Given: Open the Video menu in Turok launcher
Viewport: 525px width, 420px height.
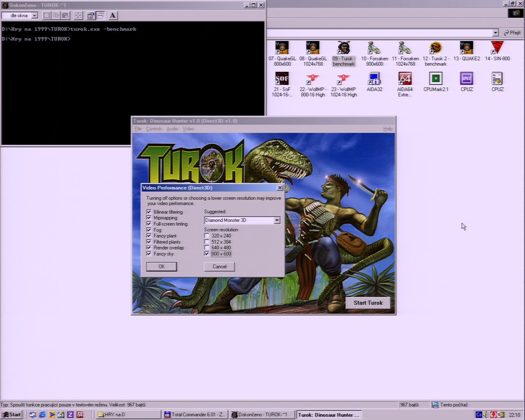Looking at the screenshot, I should pyautogui.click(x=188, y=129).
